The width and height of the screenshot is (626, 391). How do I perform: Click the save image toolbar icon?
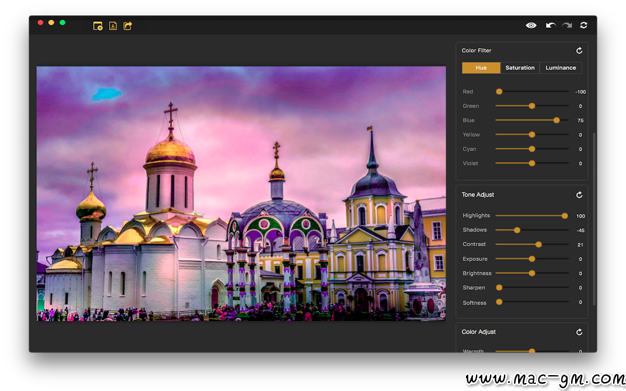point(113,26)
